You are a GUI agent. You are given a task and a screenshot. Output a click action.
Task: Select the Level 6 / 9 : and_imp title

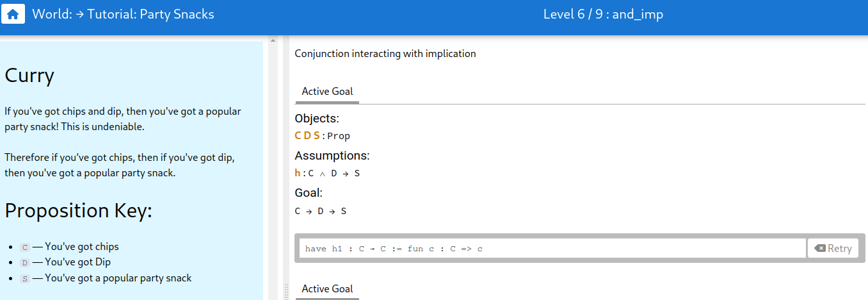(603, 14)
